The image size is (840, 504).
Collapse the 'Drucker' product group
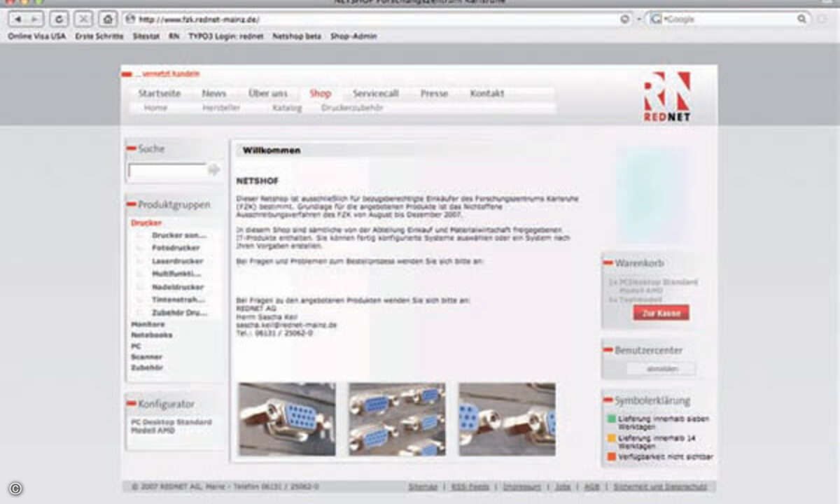tap(146, 223)
